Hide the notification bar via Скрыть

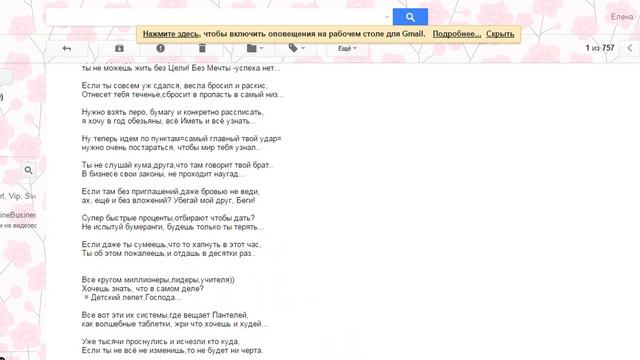point(500,34)
